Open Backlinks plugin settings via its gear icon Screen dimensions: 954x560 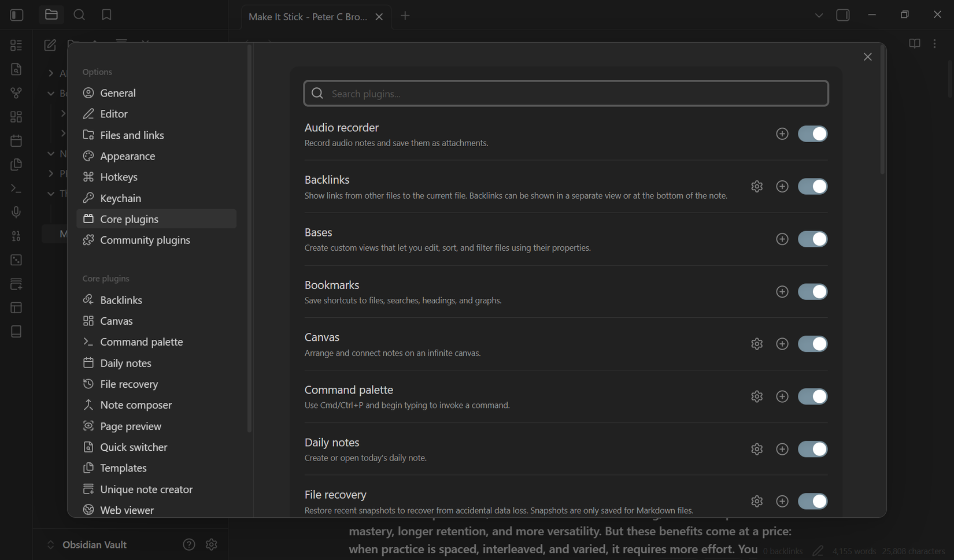point(757,186)
